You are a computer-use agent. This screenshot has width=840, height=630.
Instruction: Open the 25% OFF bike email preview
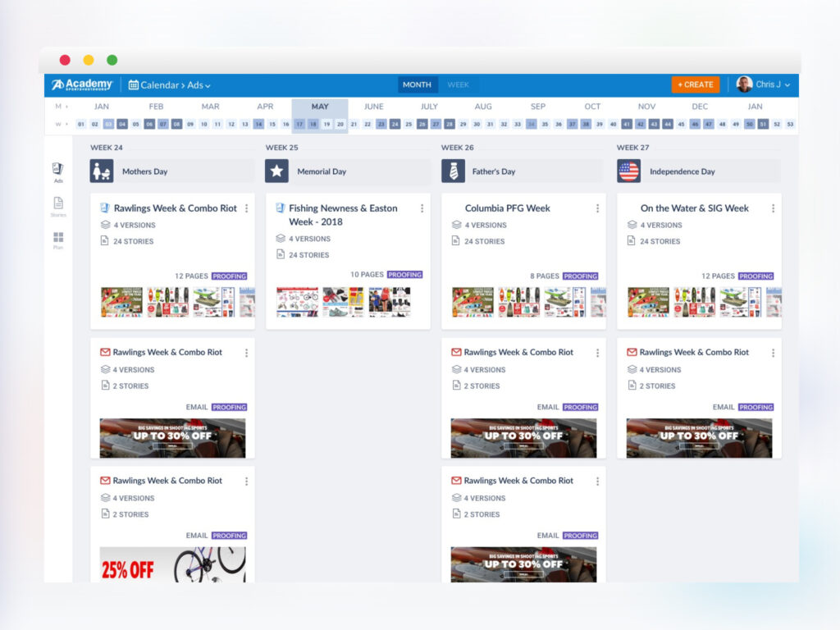click(172, 564)
